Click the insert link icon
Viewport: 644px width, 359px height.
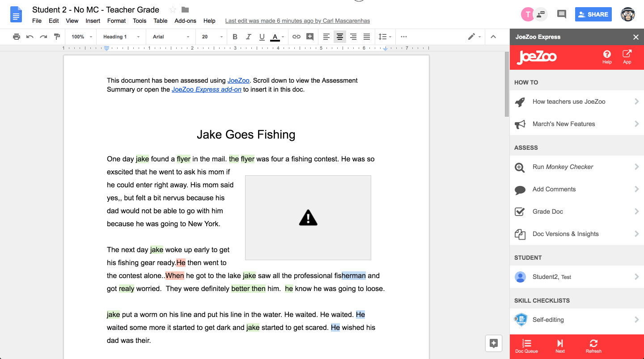[296, 37]
